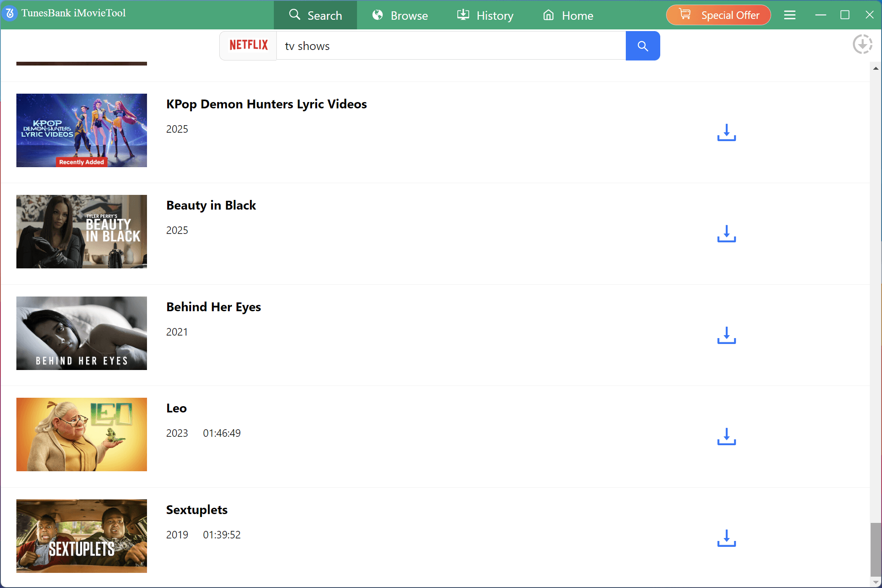Click the TunesBank iMovieTool logo
882x588 pixels.
click(x=65, y=13)
